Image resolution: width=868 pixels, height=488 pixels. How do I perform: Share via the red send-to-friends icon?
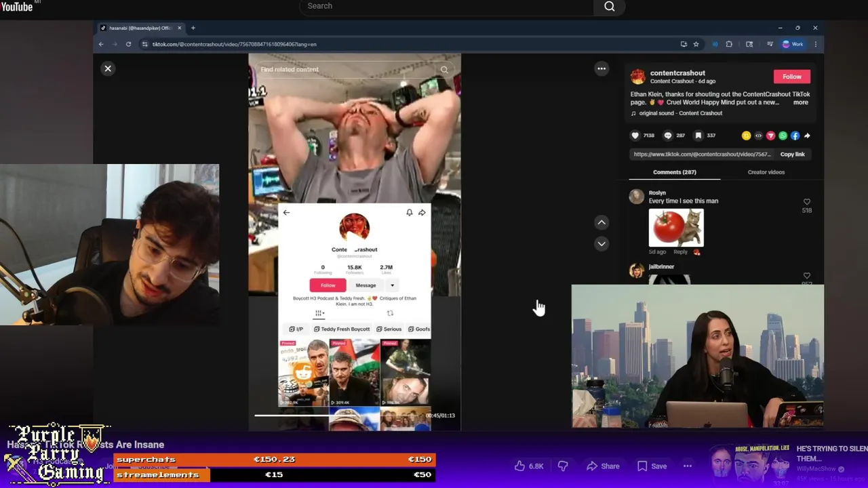(771, 136)
